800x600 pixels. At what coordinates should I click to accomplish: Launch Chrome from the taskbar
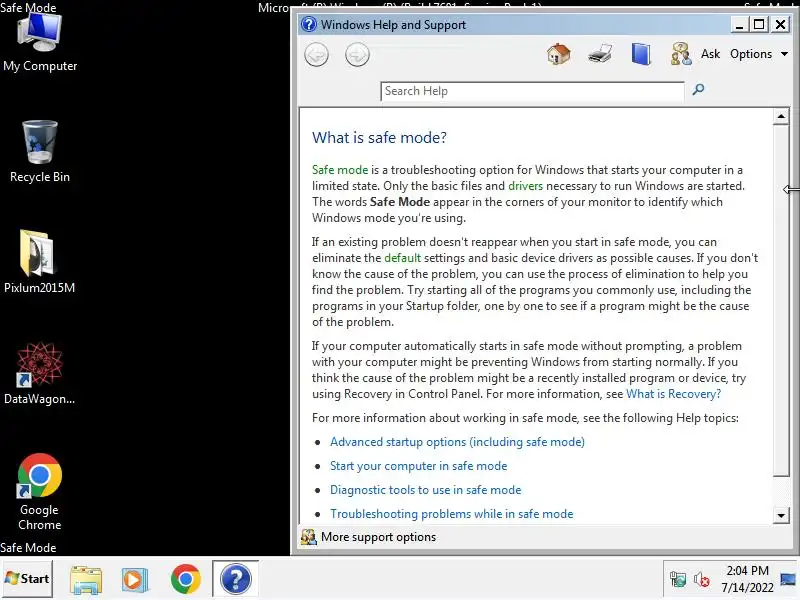186,579
